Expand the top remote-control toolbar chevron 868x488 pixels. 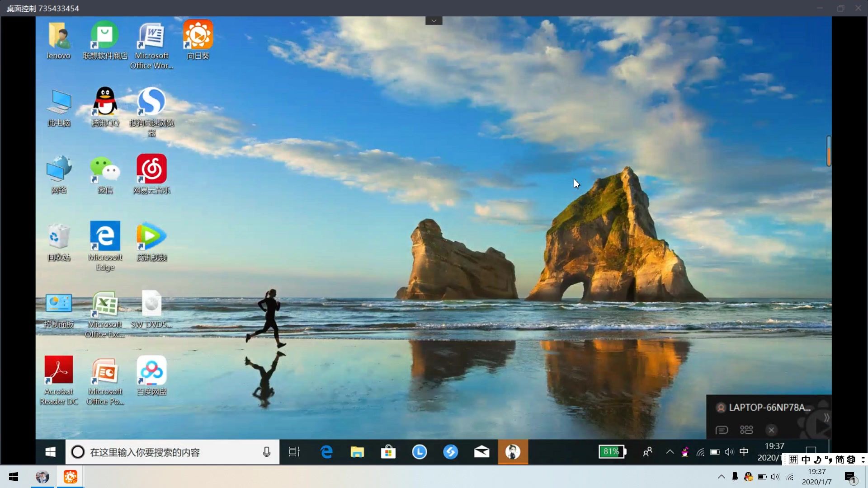tap(434, 21)
